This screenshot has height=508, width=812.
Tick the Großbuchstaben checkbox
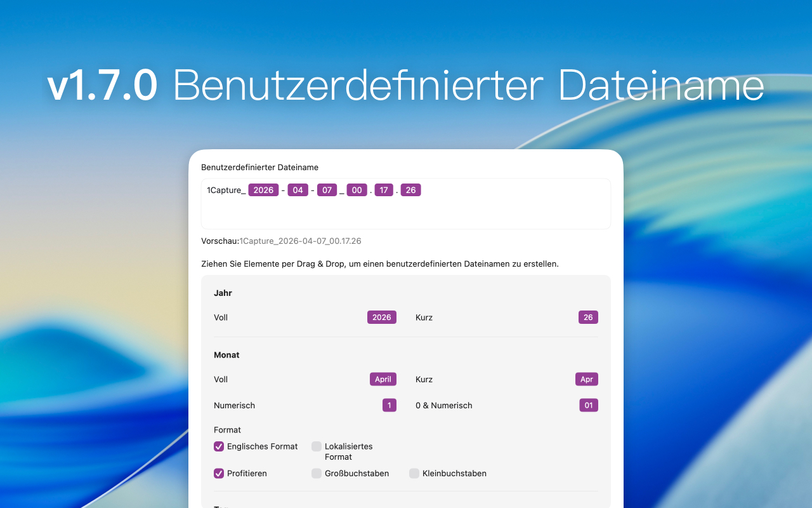tap(317, 473)
